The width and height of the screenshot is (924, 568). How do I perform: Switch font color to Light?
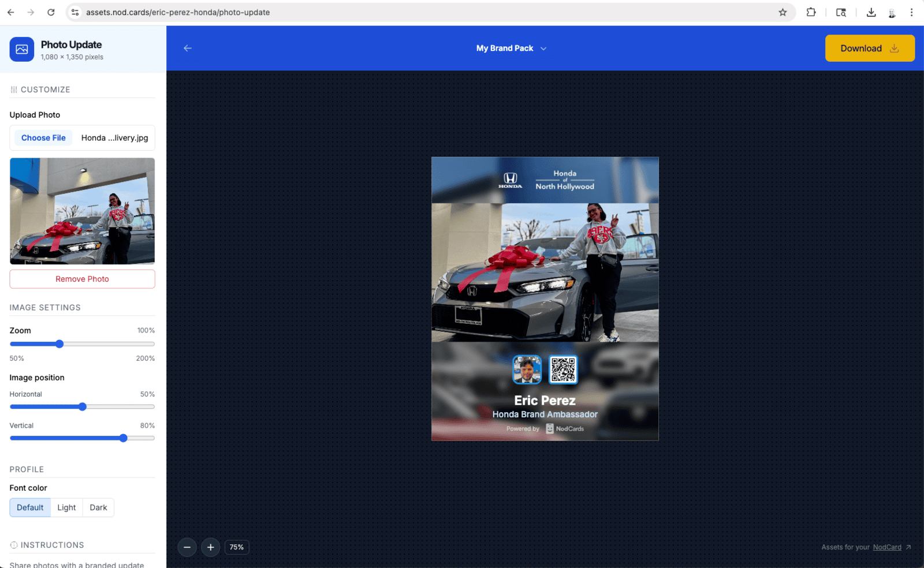pos(66,507)
